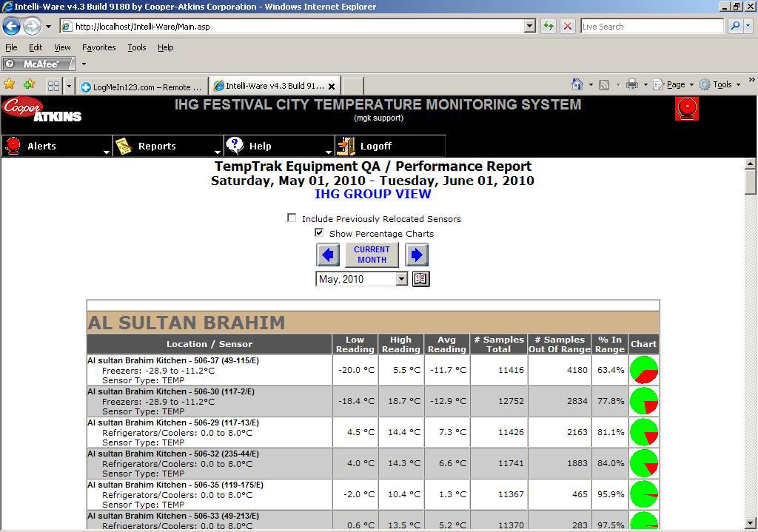Click the 'AL SULTAN BRAHIM' group heading
The image size is (758, 532).
[x=187, y=323]
